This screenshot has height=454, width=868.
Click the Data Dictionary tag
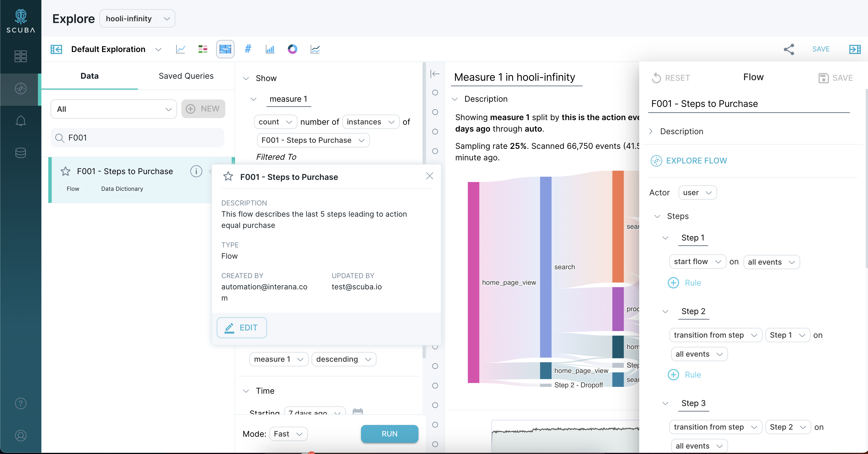coord(122,189)
